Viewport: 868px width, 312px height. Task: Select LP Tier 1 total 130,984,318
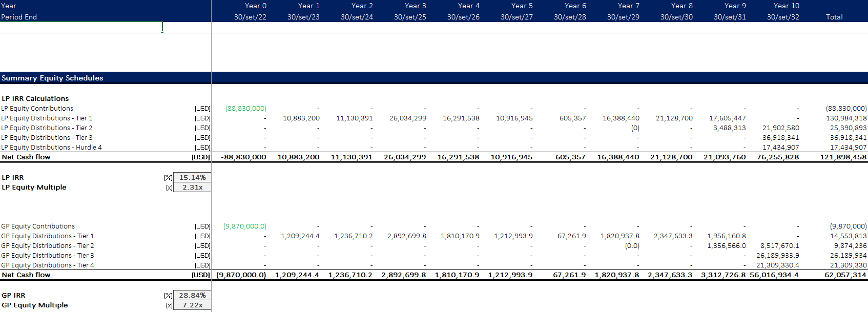tap(846, 118)
